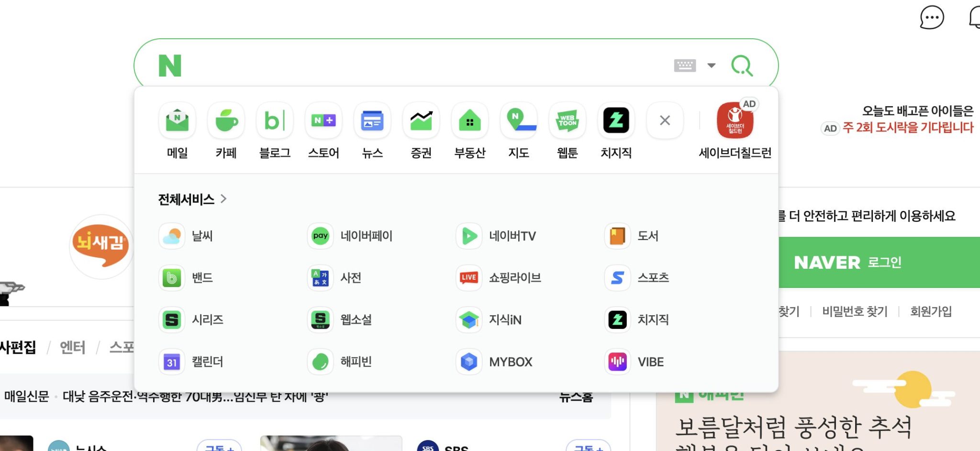
Task: Open the 메일 (Mail) shortcut icon
Action: [x=177, y=121]
